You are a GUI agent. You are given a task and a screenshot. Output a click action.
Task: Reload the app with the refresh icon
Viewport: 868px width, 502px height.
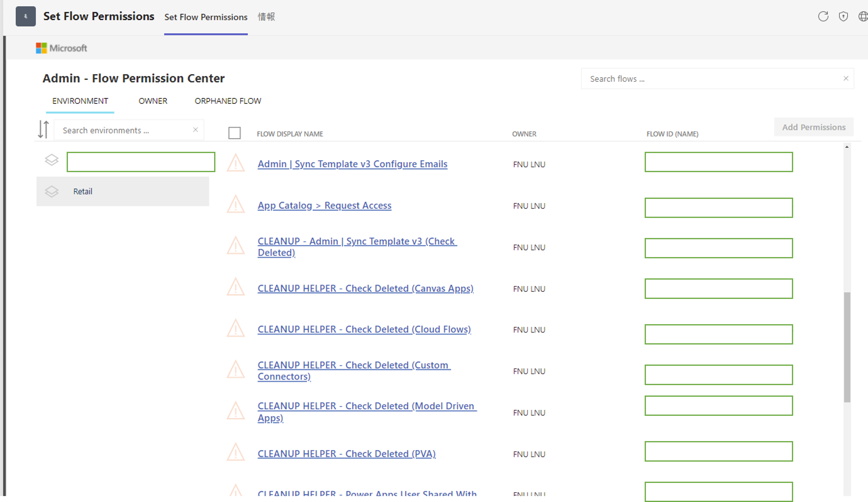pos(823,16)
